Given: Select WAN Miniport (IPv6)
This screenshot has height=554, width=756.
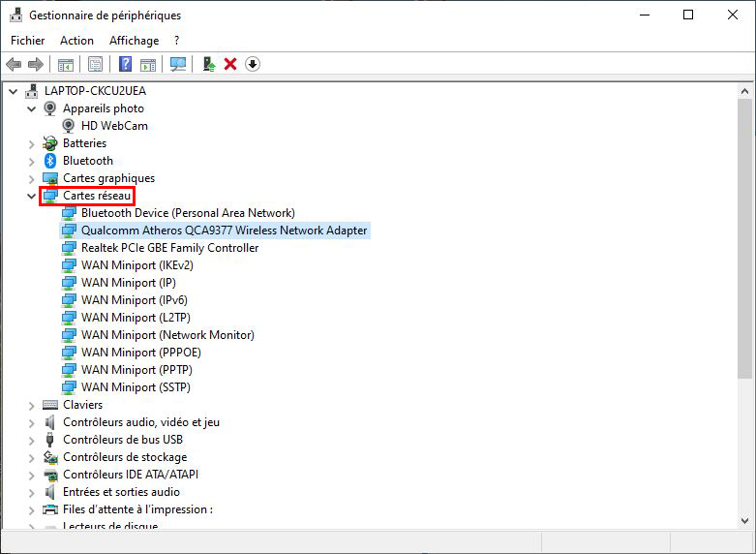Looking at the screenshot, I should pyautogui.click(x=134, y=299).
